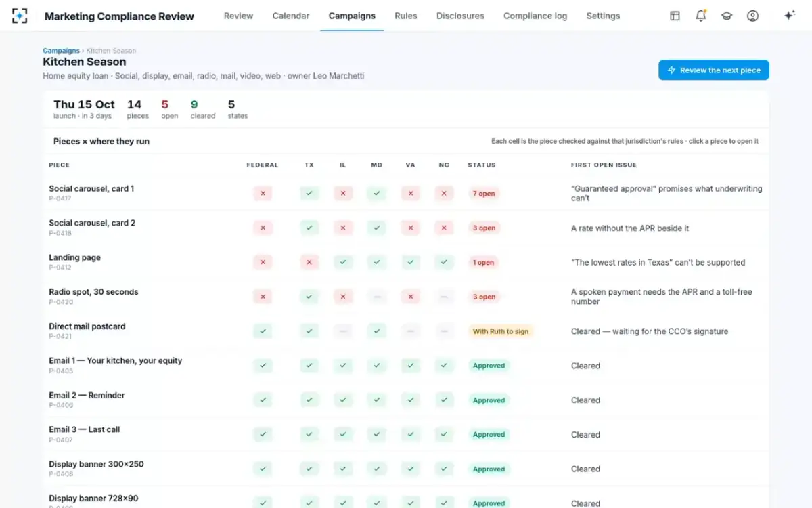
Task: Click IL fail mark for Radio spot
Action: (343, 297)
